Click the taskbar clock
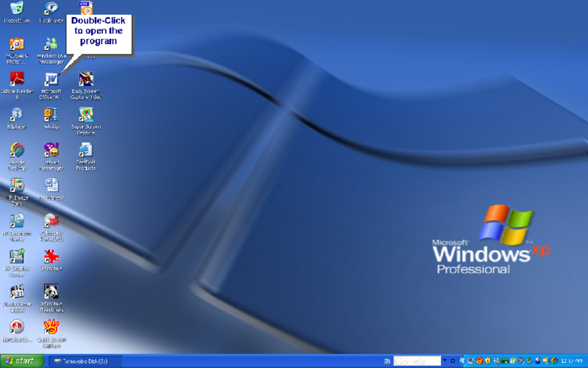 click(x=572, y=361)
